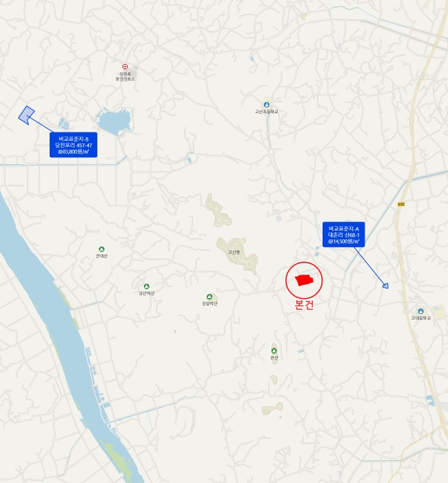Click the large blue reservoir near the clinic

(114, 121)
